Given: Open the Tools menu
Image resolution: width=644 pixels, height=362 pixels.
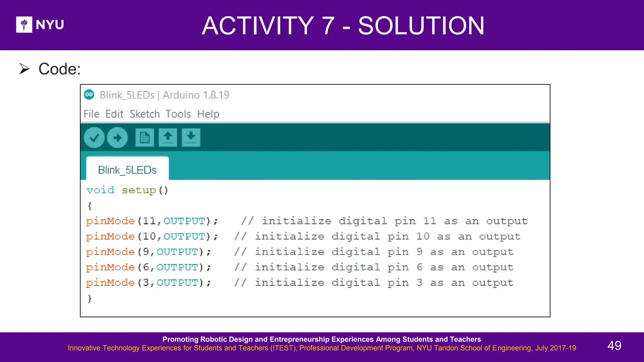Looking at the screenshot, I should (178, 114).
